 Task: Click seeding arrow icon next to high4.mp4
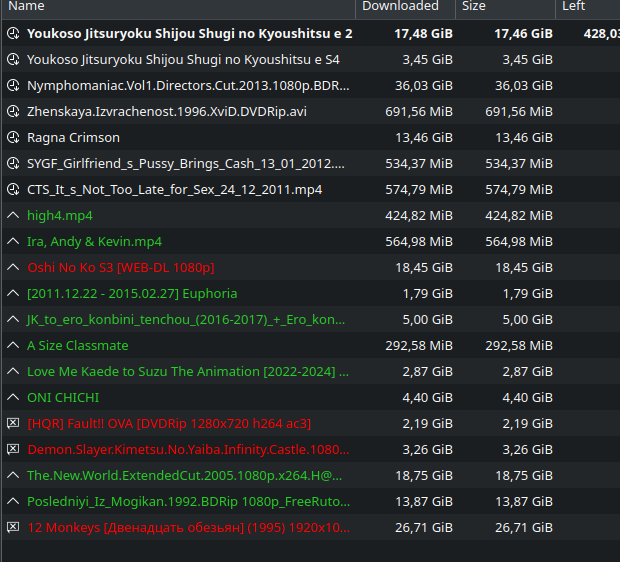[13, 215]
